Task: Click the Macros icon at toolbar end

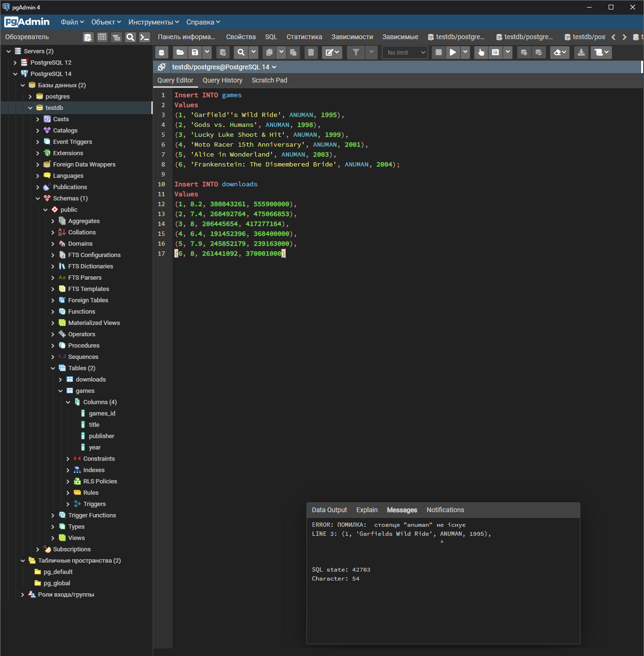Action: [601, 52]
